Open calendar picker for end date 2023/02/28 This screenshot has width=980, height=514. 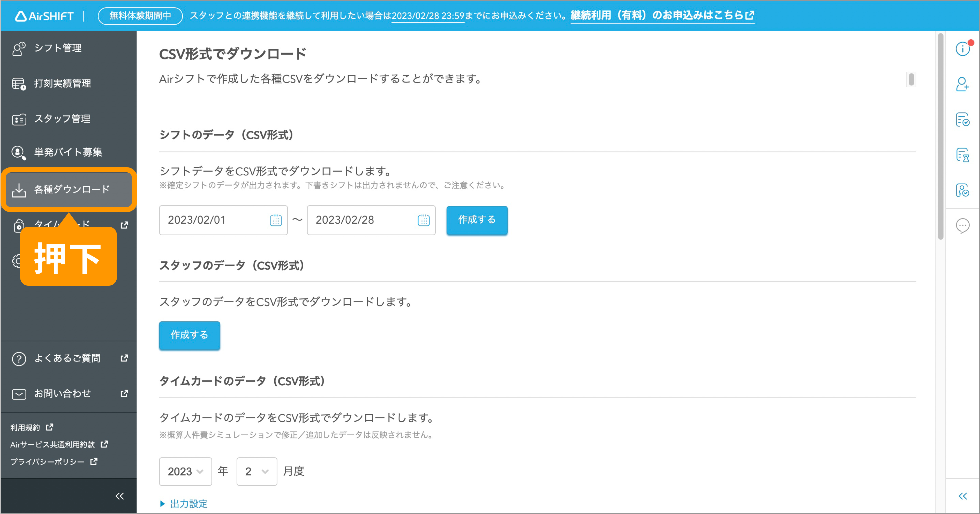pos(424,220)
